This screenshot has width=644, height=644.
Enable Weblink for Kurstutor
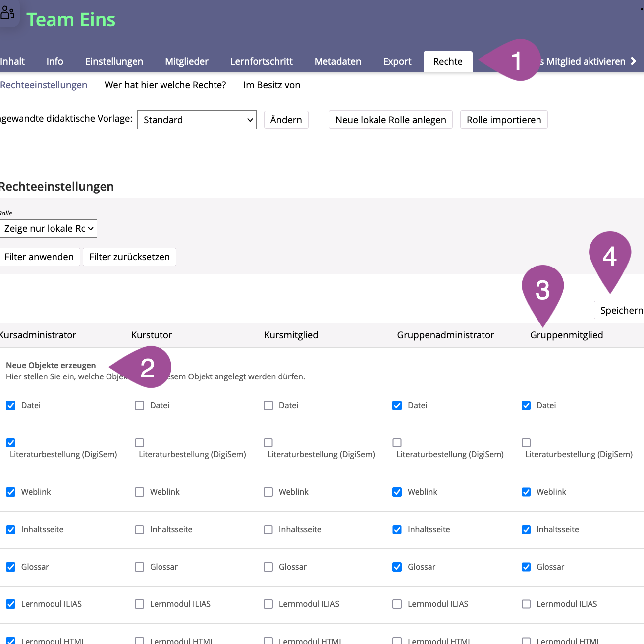[140, 492]
